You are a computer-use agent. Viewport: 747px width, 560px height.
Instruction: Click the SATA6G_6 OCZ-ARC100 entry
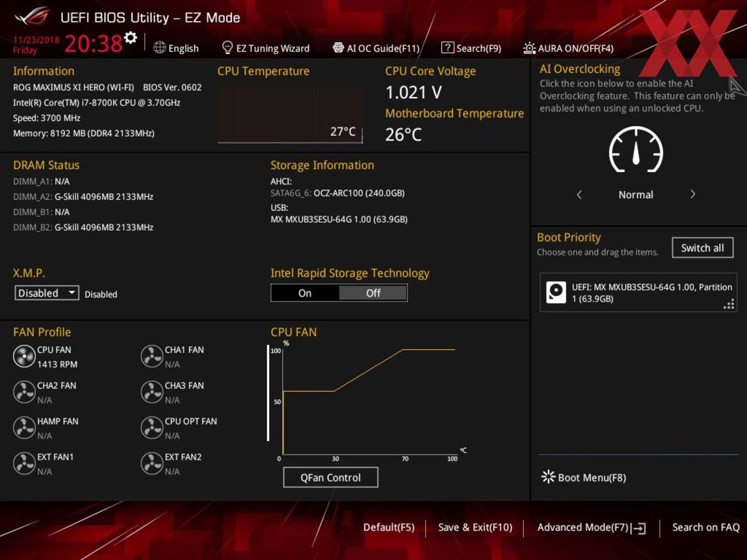tap(337, 193)
